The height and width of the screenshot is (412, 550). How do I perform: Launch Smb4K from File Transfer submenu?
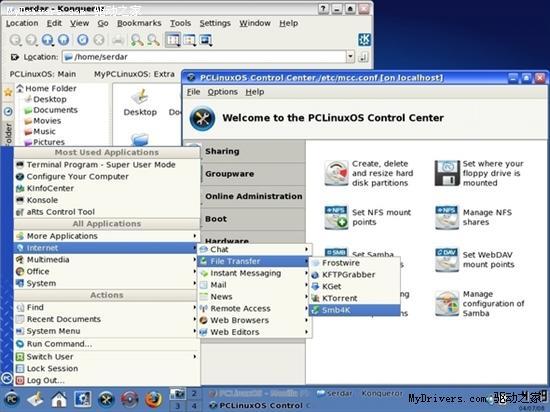[x=355, y=310]
